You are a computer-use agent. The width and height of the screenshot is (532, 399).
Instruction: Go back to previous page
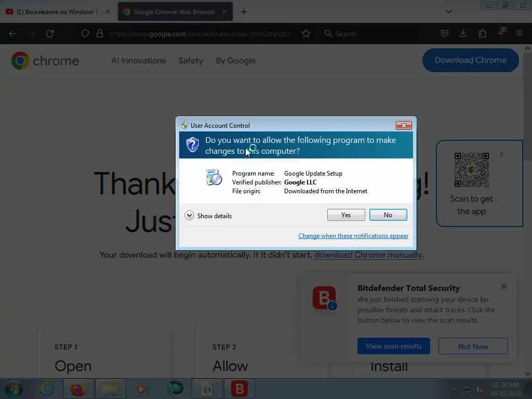(x=12, y=34)
